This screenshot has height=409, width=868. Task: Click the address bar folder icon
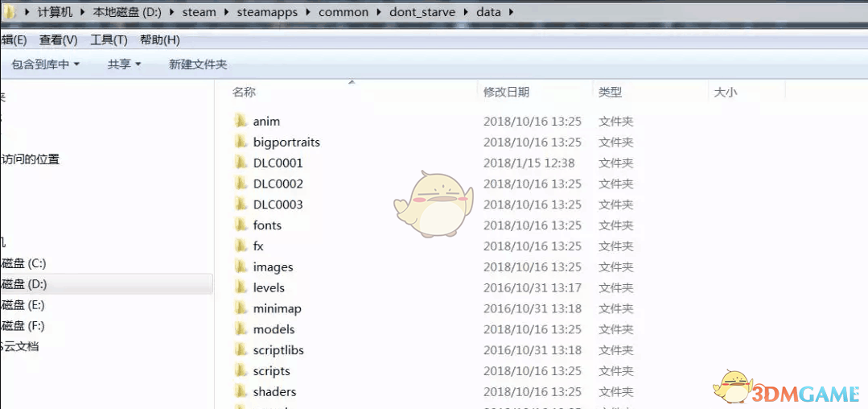[9, 11]
